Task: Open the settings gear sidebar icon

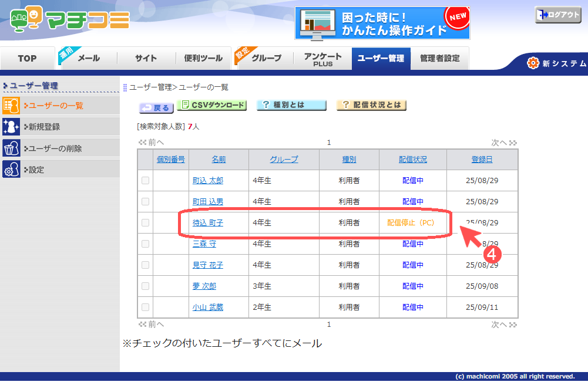Action: (x=11, y=170)
